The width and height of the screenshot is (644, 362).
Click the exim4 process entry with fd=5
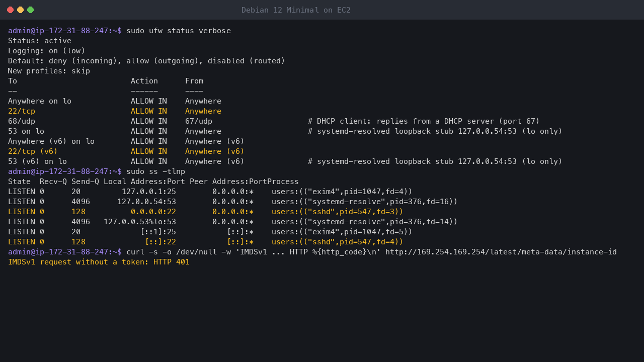click(x=342, y=232)
